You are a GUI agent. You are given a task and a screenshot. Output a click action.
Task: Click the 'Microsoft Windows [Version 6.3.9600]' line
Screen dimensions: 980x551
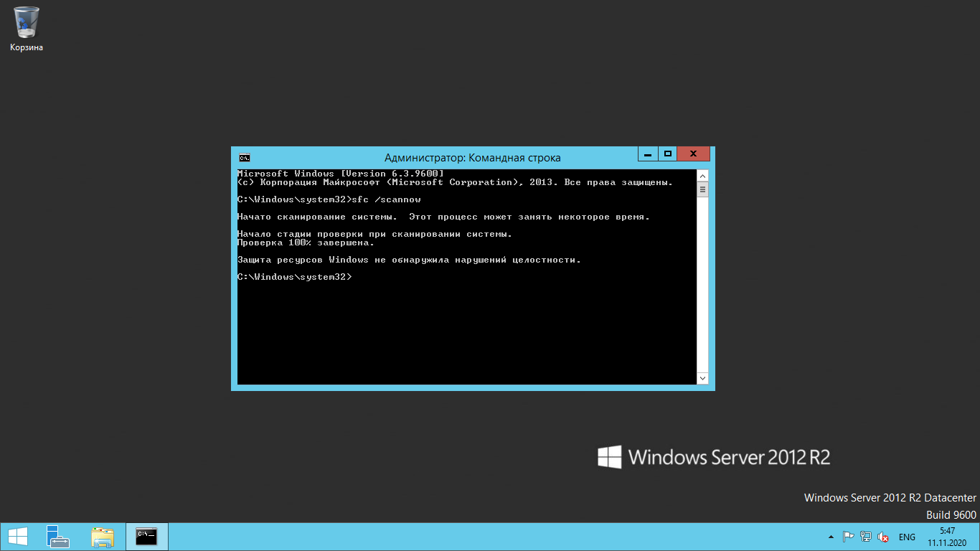pos(341,174)
